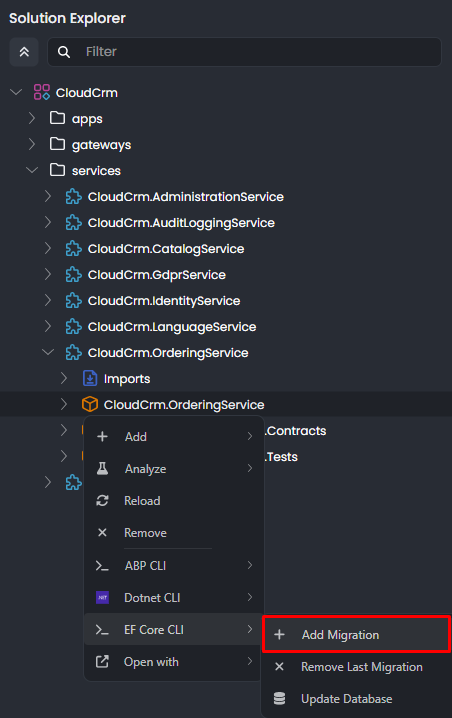Screen dimensions: 452x718
Task: Select the CloudCrm.CatalogService label
Action: (x=166, y=249)
